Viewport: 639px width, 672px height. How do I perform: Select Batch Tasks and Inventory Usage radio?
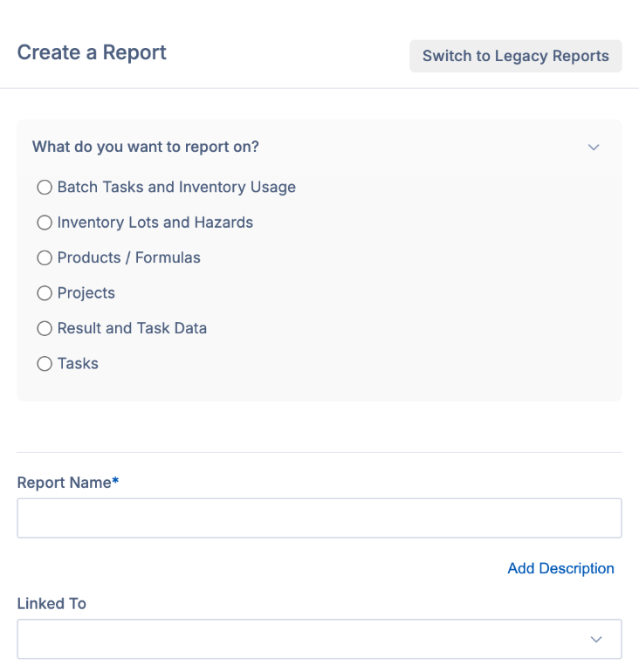[x=45, y=188]
